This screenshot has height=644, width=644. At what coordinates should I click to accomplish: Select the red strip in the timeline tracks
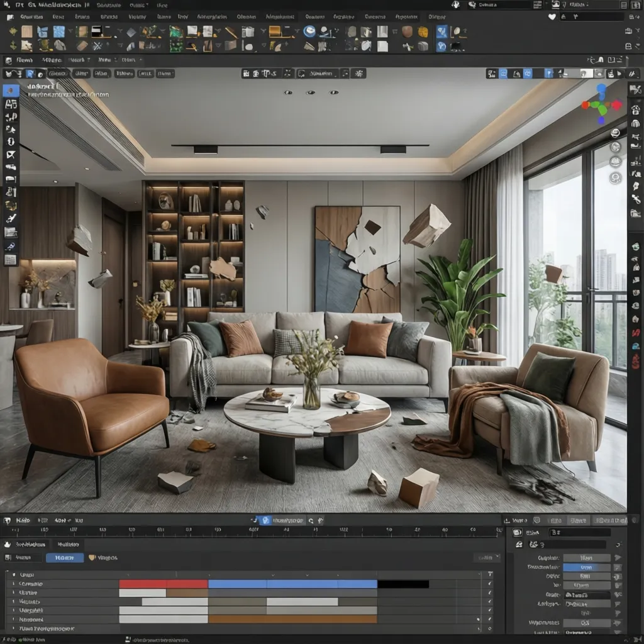pyautogui.click(x=164, y=584)
